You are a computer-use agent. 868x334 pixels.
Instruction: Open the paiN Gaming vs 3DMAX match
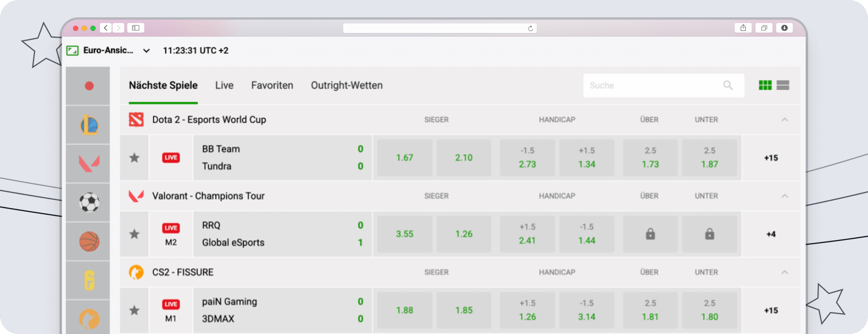[283, 310]
